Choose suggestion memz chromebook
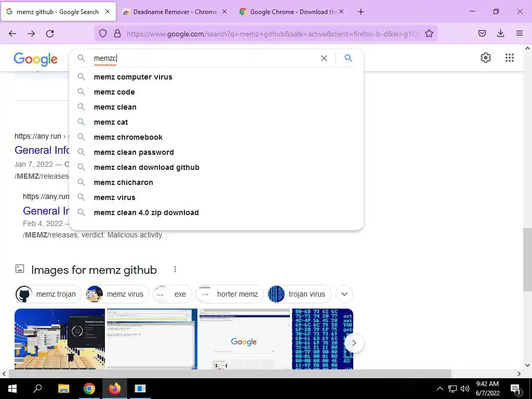This screenshot has width=532, height=399. [216, 137]
